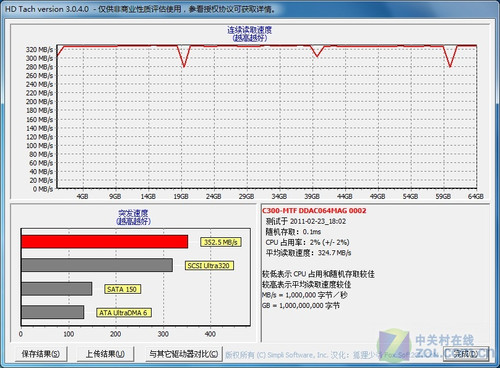Viewport: 500px width, 368px height.
Task: Click the SCSI Ultra320 label
Action: pos(209,266)
